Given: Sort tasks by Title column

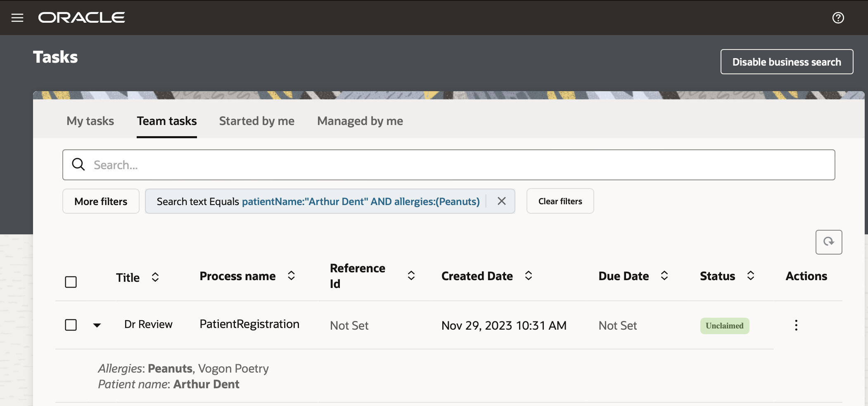Looking at the screenshot, I should pyautogui.click(x=155, y=277).
